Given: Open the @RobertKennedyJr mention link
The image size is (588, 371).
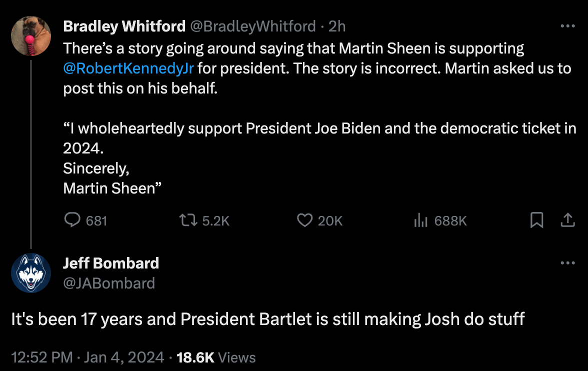Looking at the screenshot, I should (x=128, y=68).
